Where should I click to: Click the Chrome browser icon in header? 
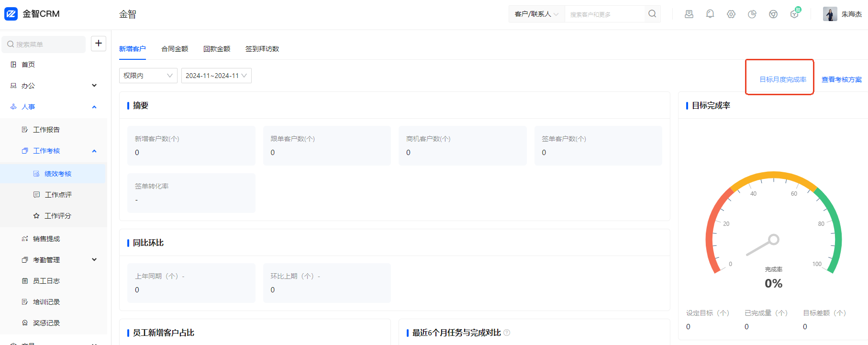[x=773, y=14]
